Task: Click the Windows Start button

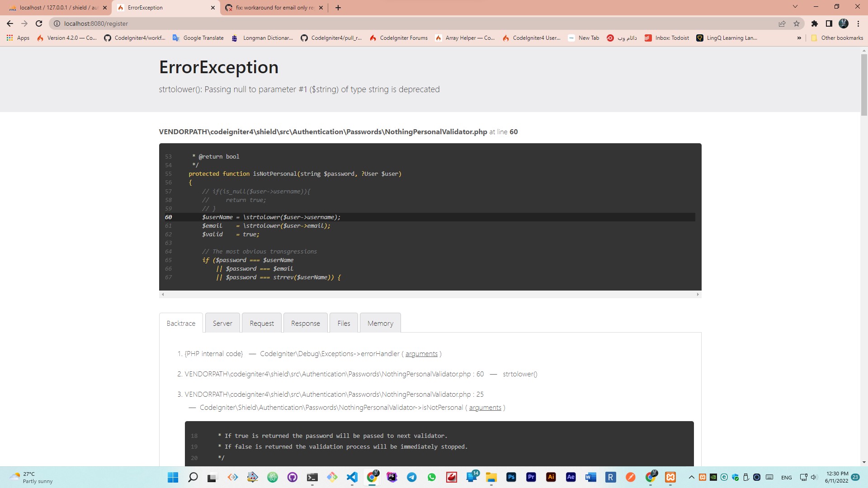Action: 173,477
